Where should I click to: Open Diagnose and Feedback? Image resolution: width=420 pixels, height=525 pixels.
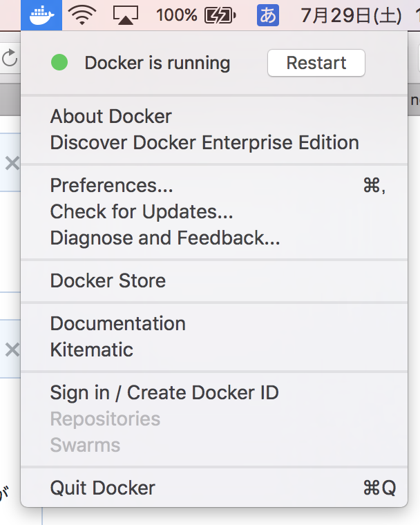(x=165, y=238)
